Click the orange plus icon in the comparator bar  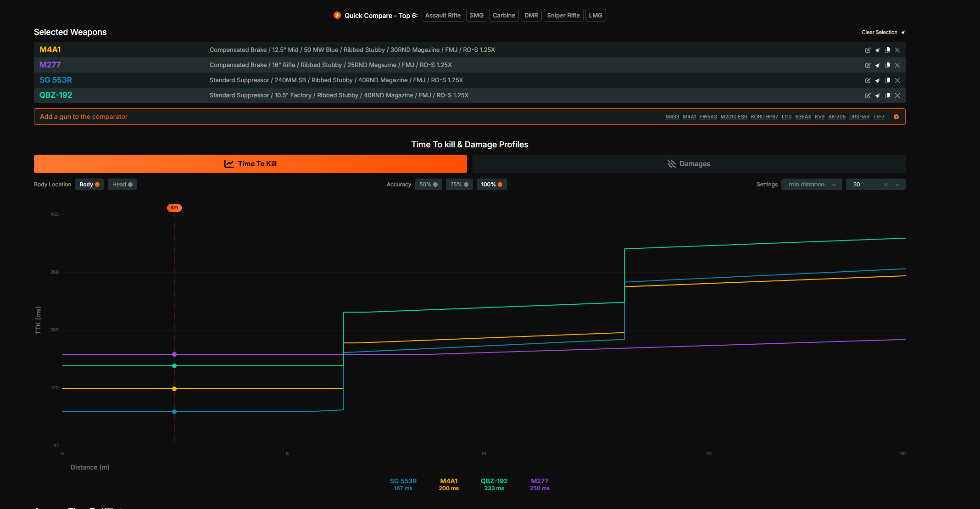tap(896, 117)
